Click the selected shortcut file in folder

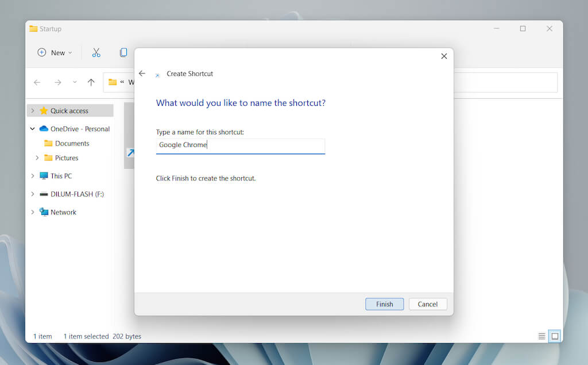129,136
